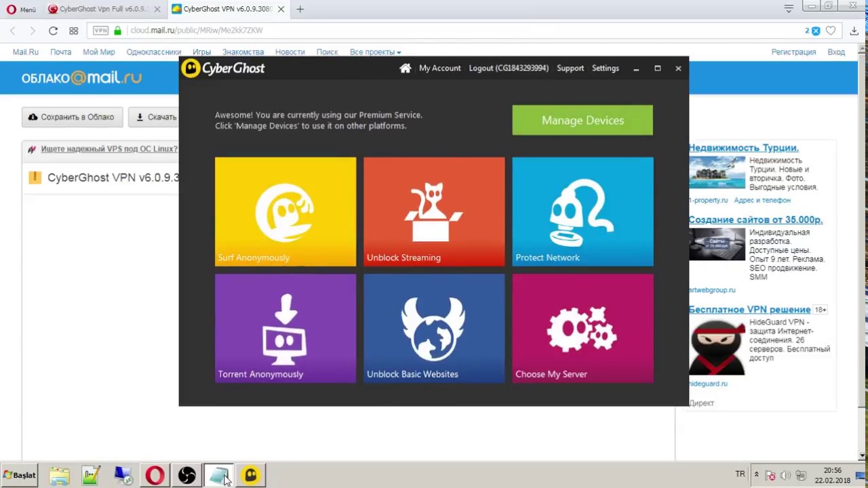This screenshot has height=488, width=868.
Task: Open file explorer from taskbar
Action: tap(59, 476)
